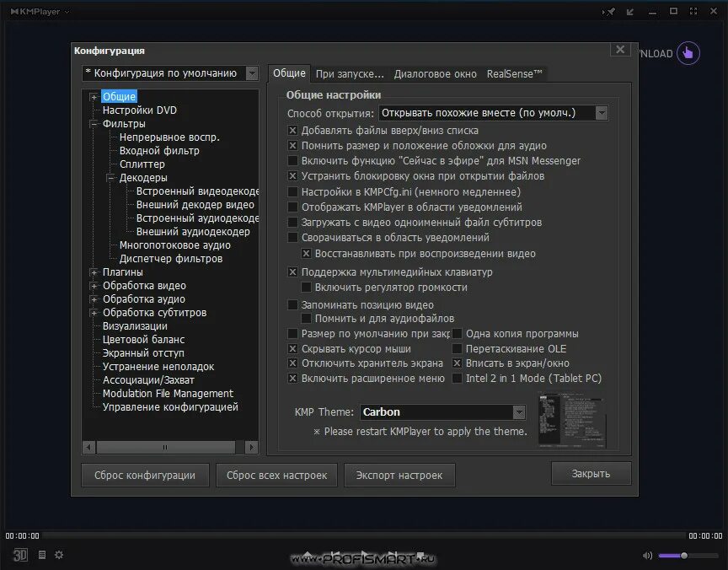Collapse the Фильтры tree node
The height and width of the screenshot is (570, 728).
(94, 124)
